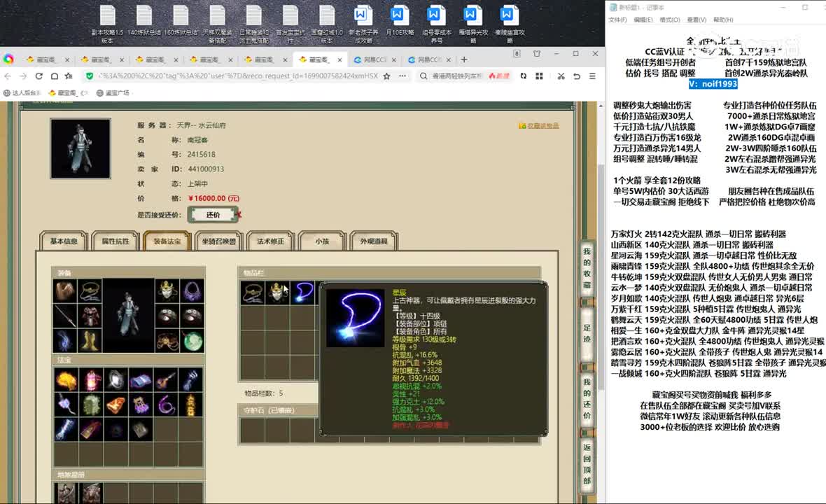
Task: Click highlighted text V: noif1993 in Notepad
Action: [713, 84]
